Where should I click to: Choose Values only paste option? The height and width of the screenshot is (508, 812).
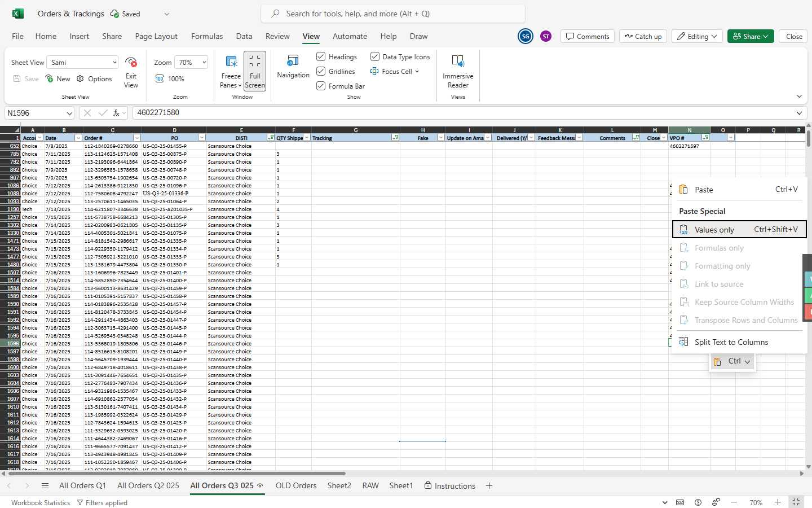point(739,229)
